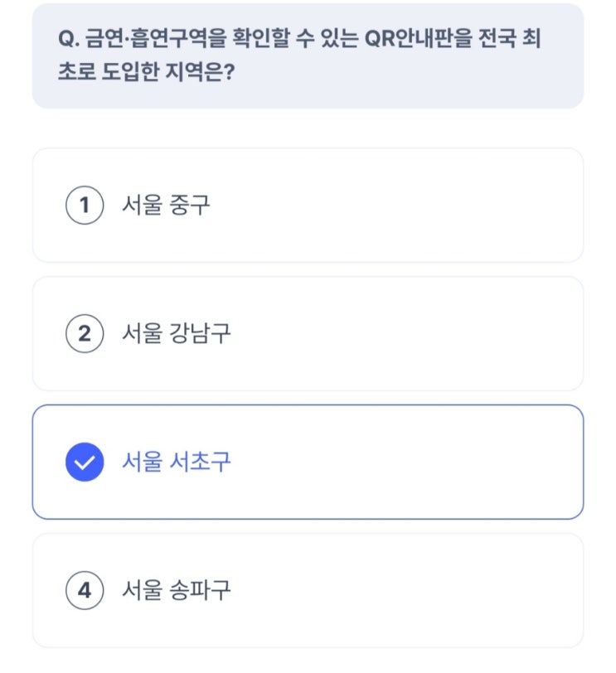Click the 서울 중구 text label
The width and height of the screenshot is (616, 673).
[x=166, y=206]
